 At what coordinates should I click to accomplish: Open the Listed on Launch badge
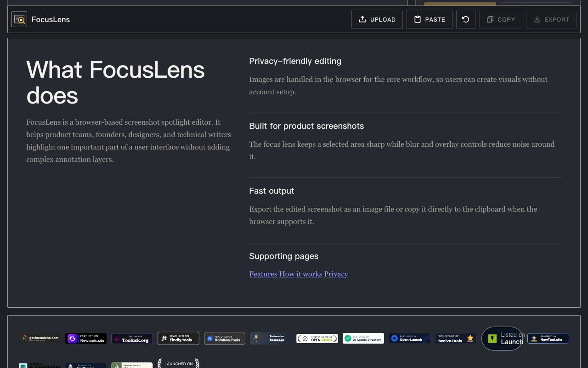tap(502, 339)
